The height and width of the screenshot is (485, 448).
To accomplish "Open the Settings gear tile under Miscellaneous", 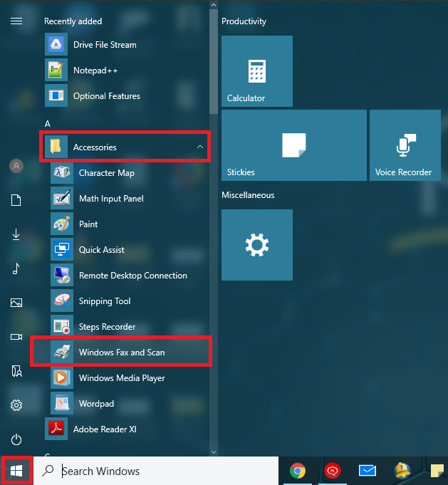I will pos(257,245).
